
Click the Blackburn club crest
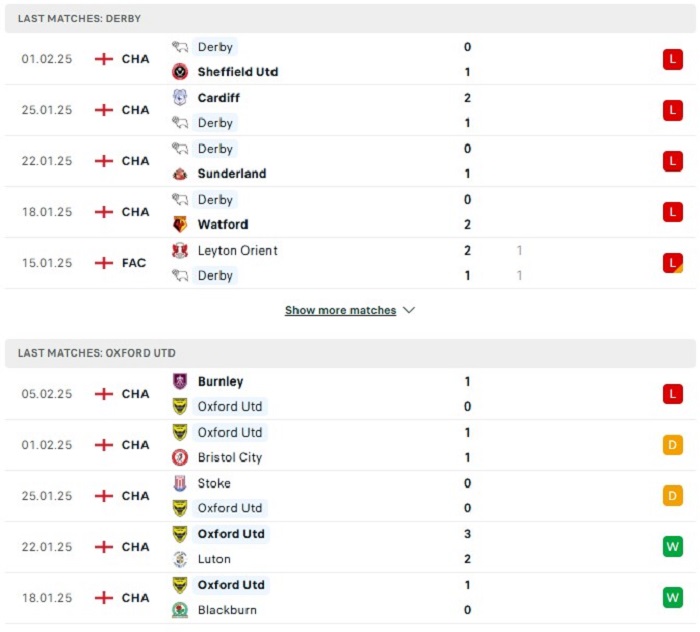pyautogui.click(x=180, y=610)
